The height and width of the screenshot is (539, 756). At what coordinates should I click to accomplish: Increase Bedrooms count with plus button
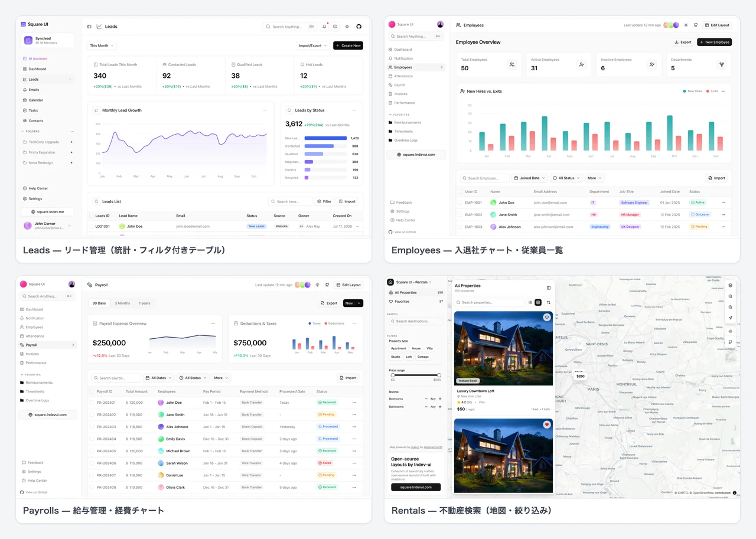tap(441, 398)
